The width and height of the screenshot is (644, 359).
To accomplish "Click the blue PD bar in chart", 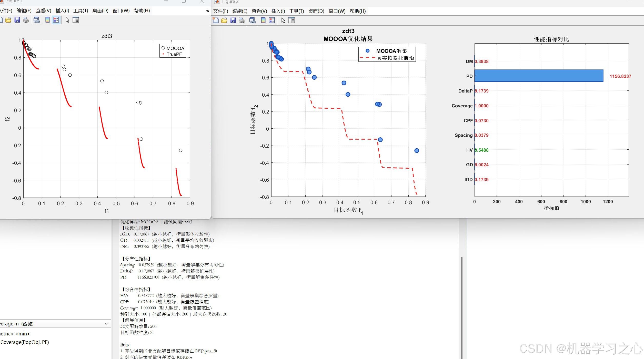I will coord(538,76).
